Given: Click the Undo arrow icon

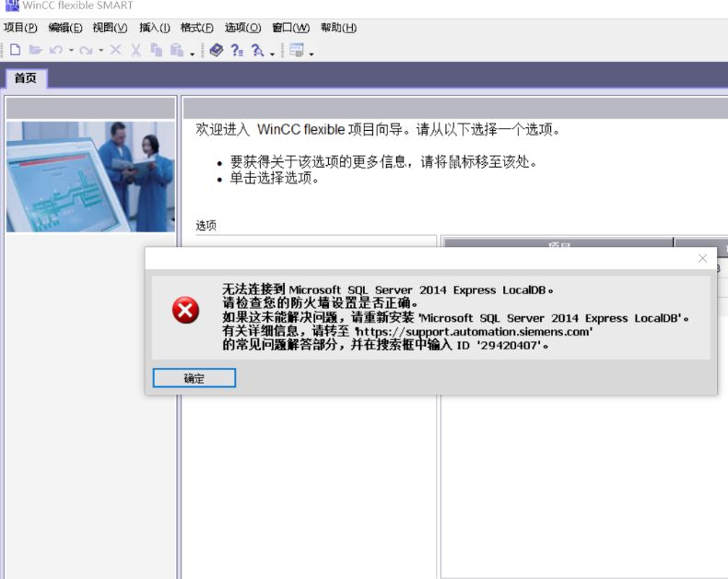Looking at the screenshot, I should tap(56, 50).
